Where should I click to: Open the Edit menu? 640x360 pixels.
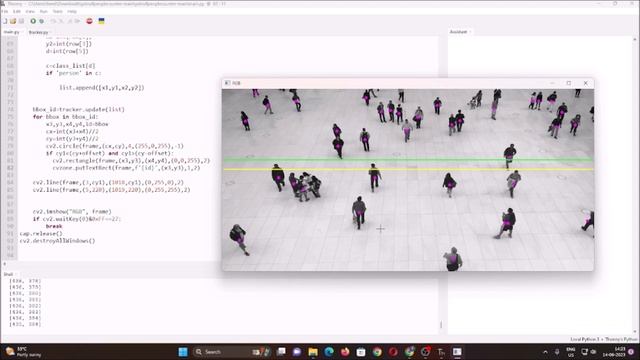17,11
